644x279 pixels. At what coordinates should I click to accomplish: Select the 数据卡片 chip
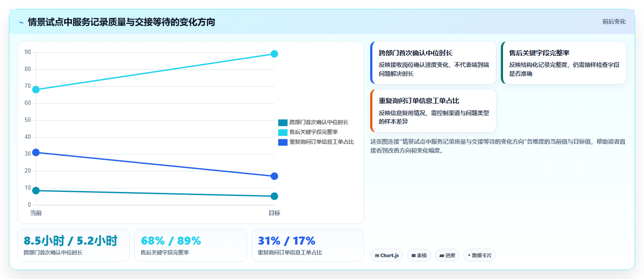[479, 255]
